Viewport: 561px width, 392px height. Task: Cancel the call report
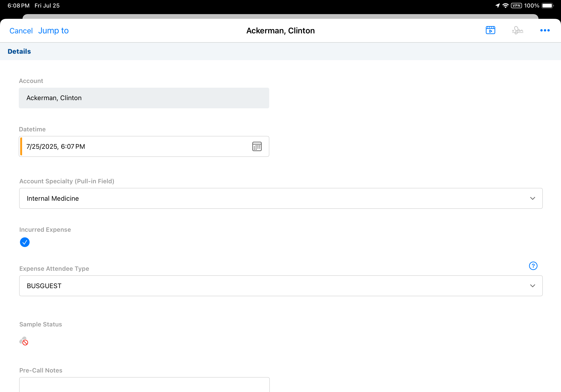tap(21, 31)
